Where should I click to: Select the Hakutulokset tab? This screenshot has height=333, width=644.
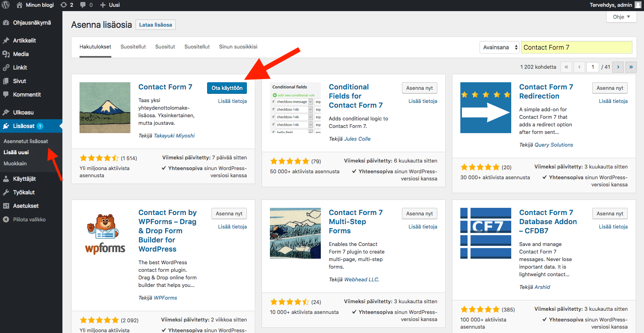point(95,47)
